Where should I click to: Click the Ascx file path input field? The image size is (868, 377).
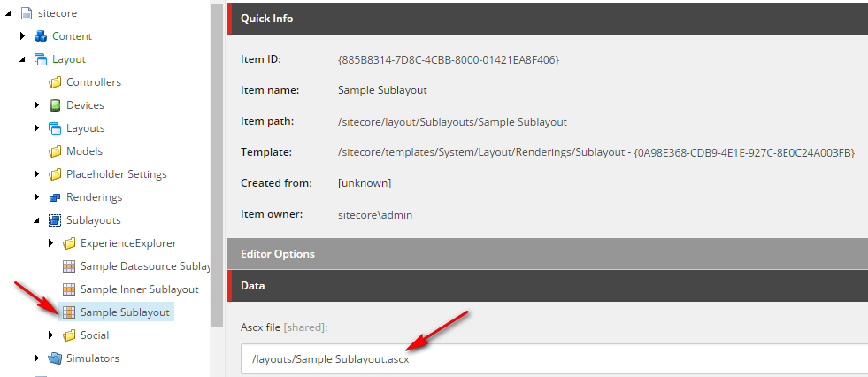pos(554,359)
